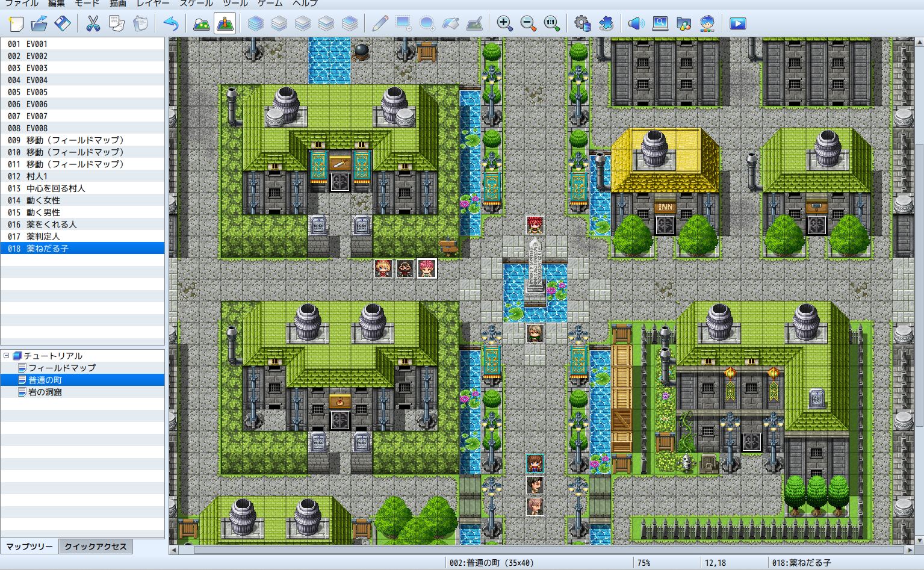Select event 016 薬をくれる人

pos(82,225)
